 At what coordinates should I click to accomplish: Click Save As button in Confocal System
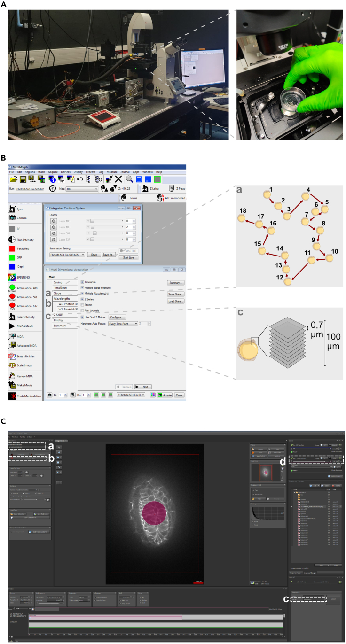(108, 254)
